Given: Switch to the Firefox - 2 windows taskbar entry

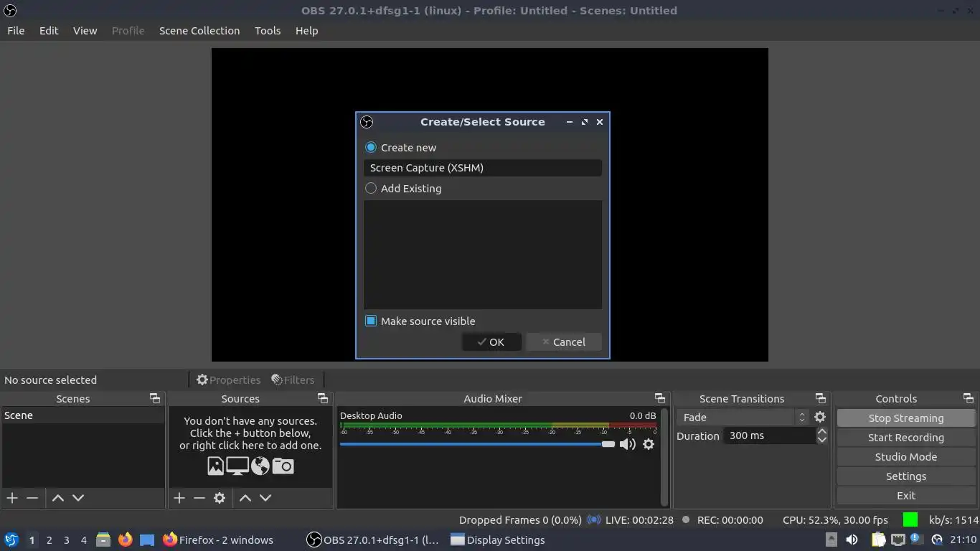Looking at the screenshot, I should click(218, 540).
